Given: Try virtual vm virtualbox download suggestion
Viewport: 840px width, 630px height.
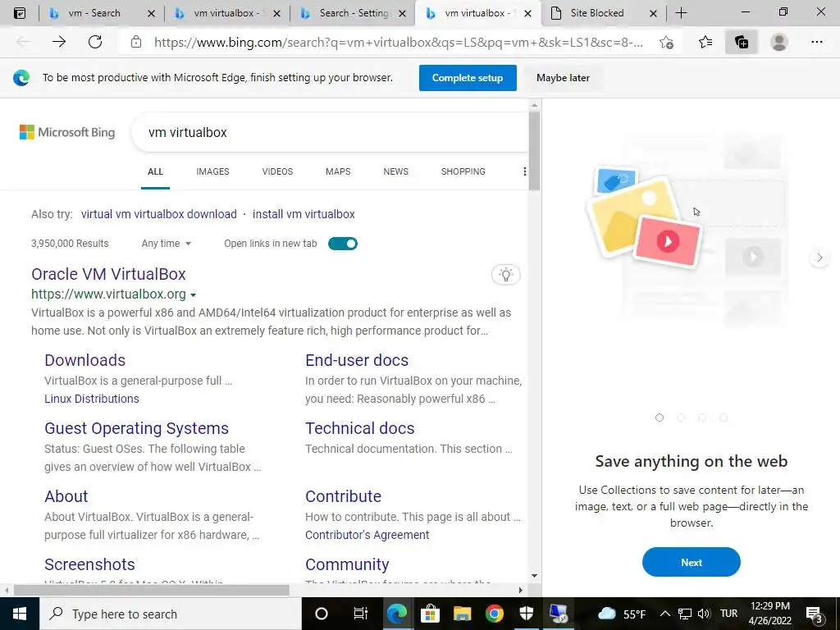Looking at the screenshot, I should pos(159,214).
